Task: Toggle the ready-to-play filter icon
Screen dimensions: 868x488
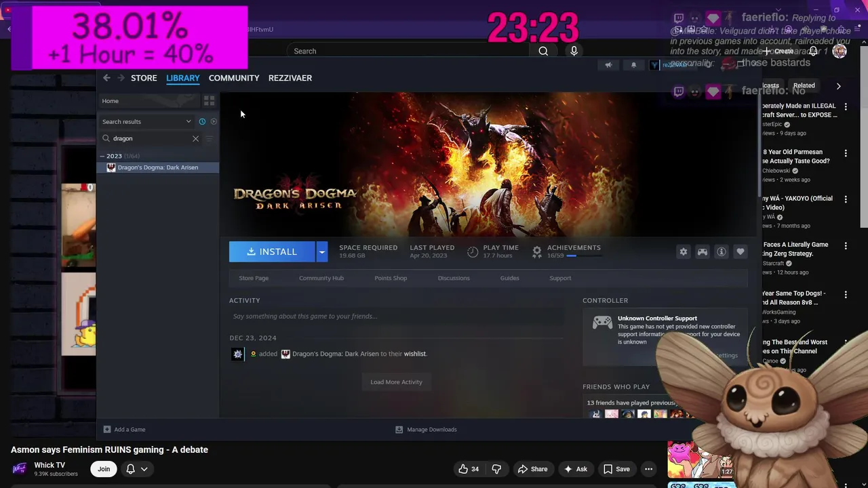Action: point(214,122)
